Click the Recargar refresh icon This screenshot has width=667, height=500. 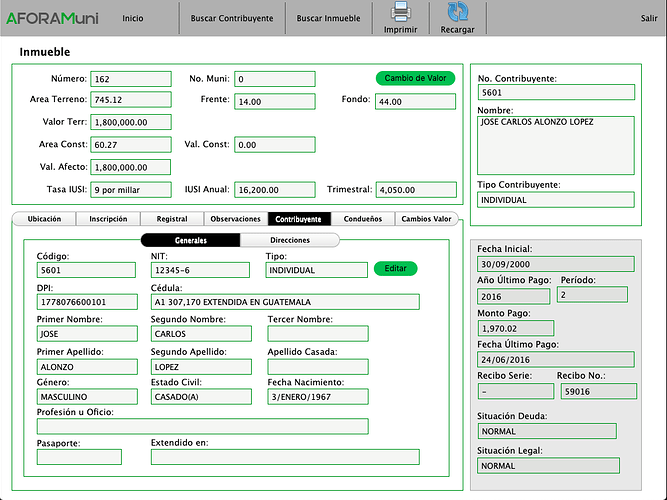click(x=458, y=12)
